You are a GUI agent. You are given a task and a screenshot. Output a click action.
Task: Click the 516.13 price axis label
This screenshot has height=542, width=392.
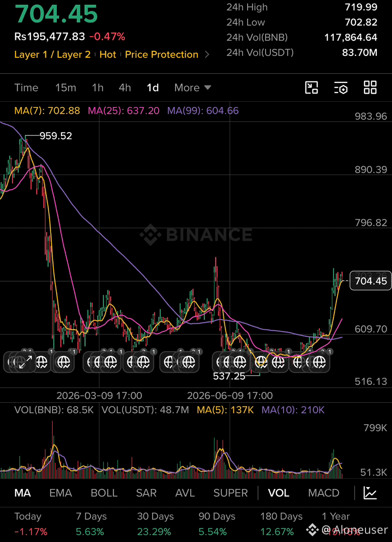click(x=371, y=381)
